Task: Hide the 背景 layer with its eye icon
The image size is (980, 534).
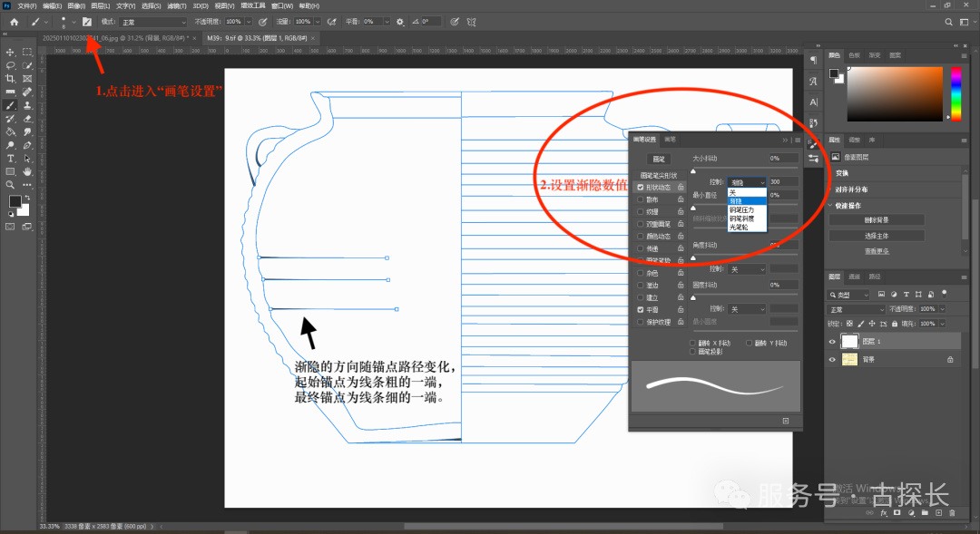Action: (x=832, y=360)
